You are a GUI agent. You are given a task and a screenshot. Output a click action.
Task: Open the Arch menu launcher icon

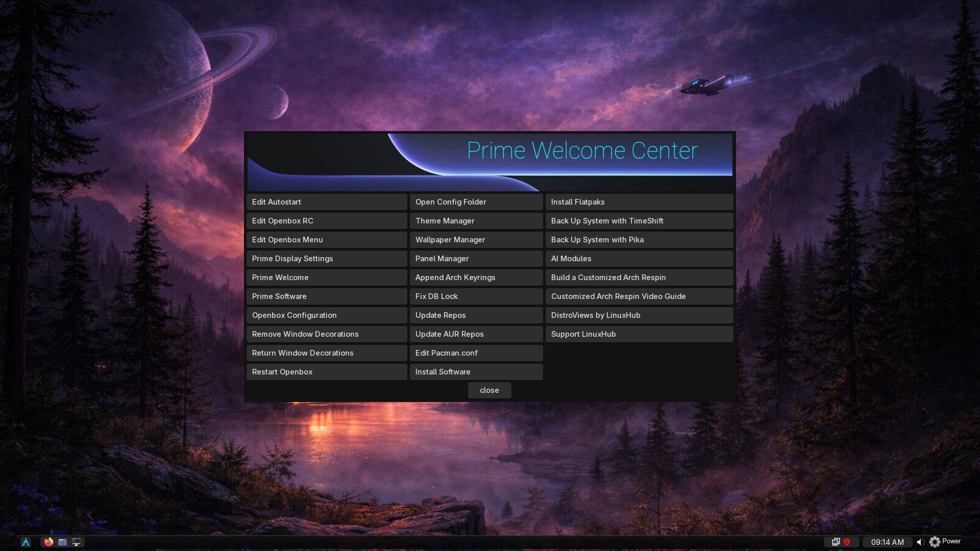26,542
